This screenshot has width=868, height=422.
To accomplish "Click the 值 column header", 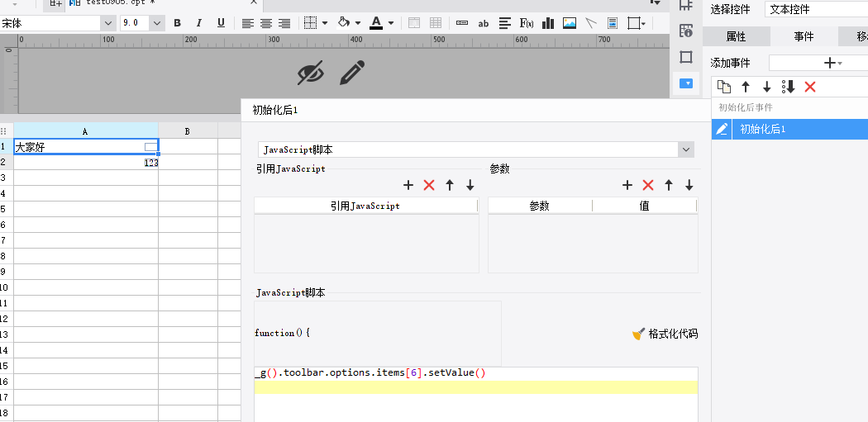I will pos(644,206).
